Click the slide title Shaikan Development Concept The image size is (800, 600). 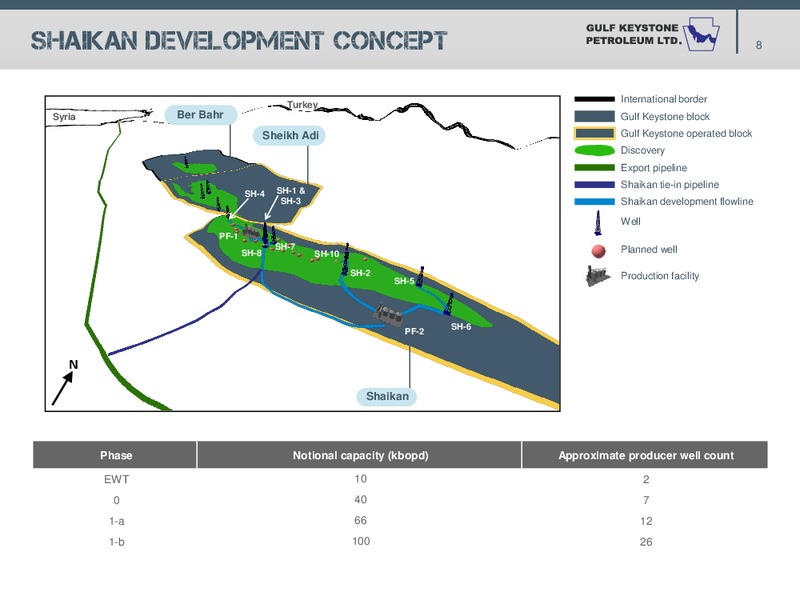point(239,40)
